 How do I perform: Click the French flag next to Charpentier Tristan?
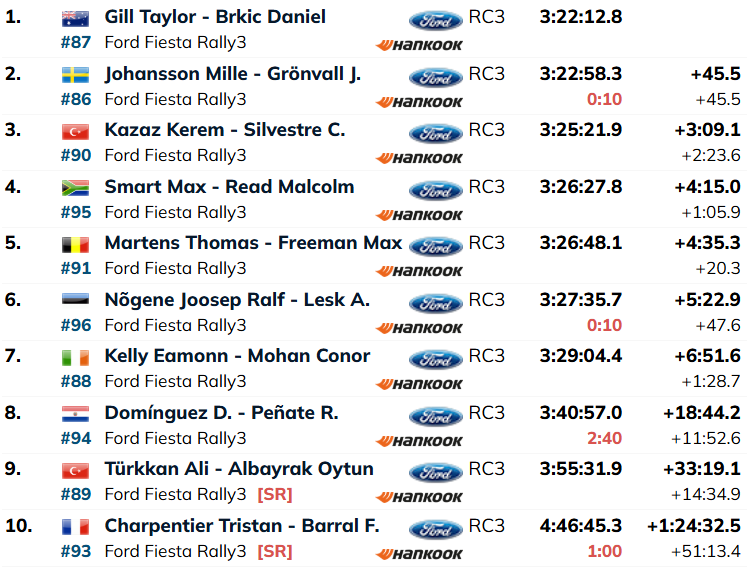pyautogui.click(x=75, y=527)
